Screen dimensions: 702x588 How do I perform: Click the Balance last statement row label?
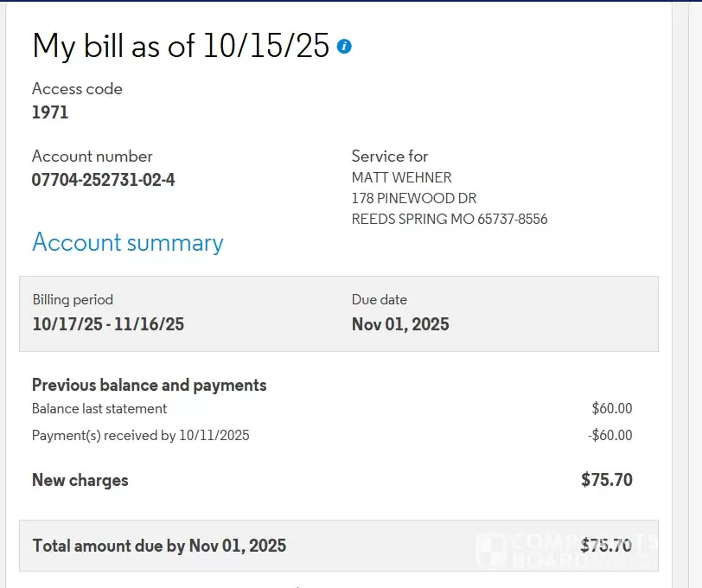point(99,408)
